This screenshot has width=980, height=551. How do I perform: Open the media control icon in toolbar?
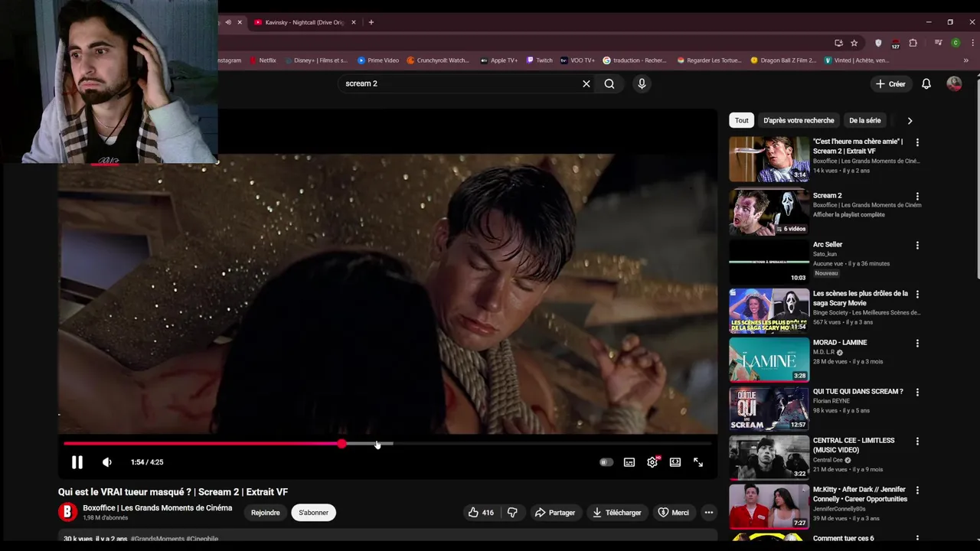[x=939, y=43]
